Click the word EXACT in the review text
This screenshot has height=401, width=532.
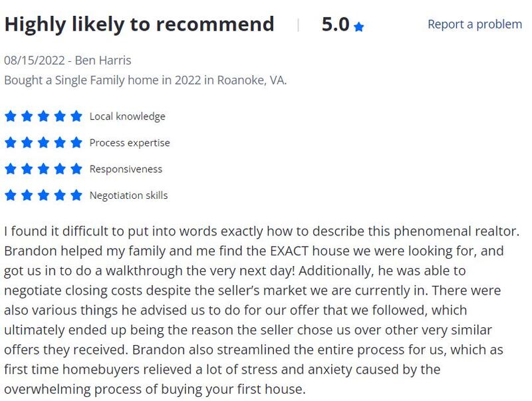289,251
